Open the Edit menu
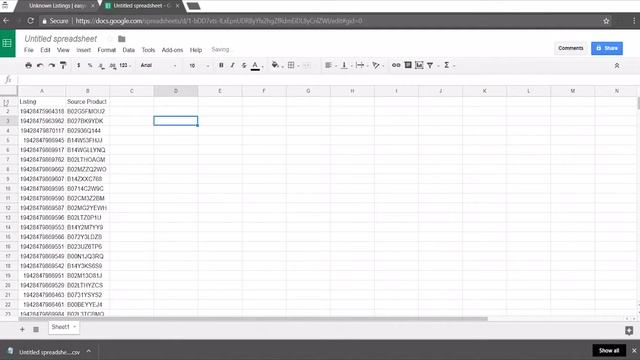 pyautogui.click(x=45, y=50)
